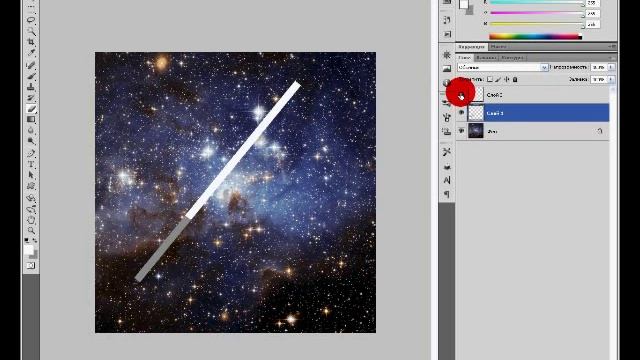Select the Слой 2 layer name
The height and width of the screenshot is (360, 640).
click(x=494, y=95)
